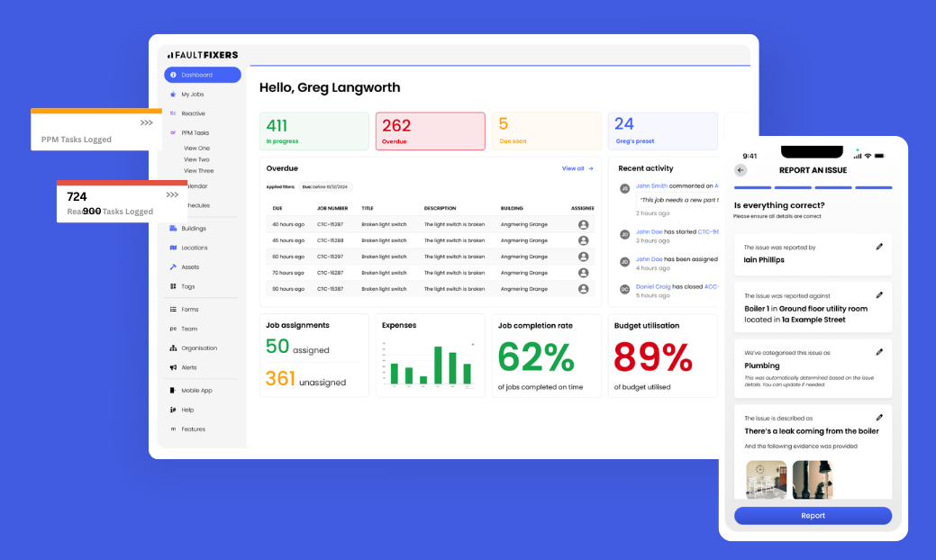Click assignee avatar for CTC-15287, 40 hours ago
Screen dimensions: 936x560
click(583, 225)
